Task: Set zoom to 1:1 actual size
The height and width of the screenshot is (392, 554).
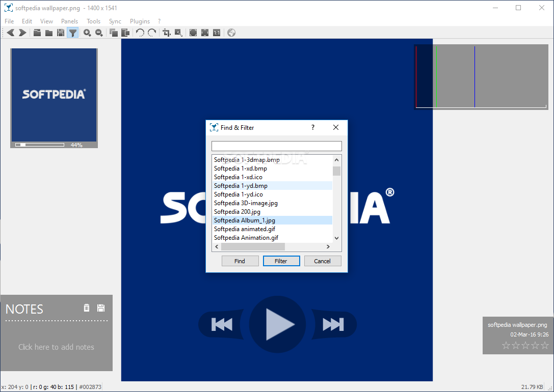Action: (x=217, y=33)
